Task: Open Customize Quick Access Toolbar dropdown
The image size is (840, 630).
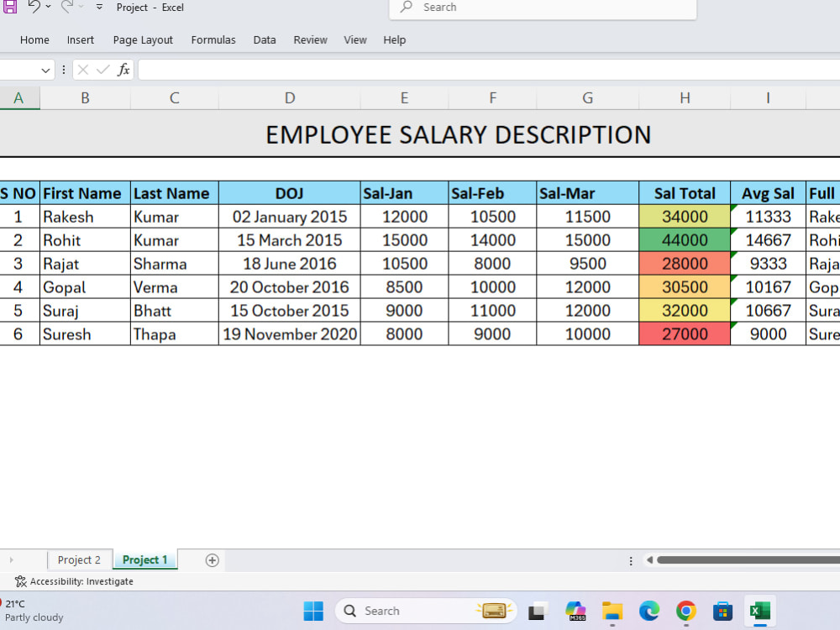Action: [x=99, y=7]
